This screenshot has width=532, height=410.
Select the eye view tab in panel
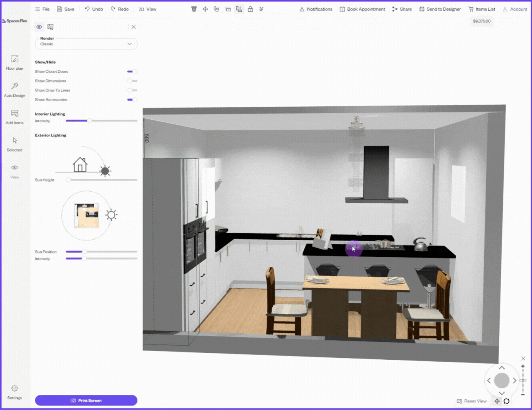pos(39,27)
